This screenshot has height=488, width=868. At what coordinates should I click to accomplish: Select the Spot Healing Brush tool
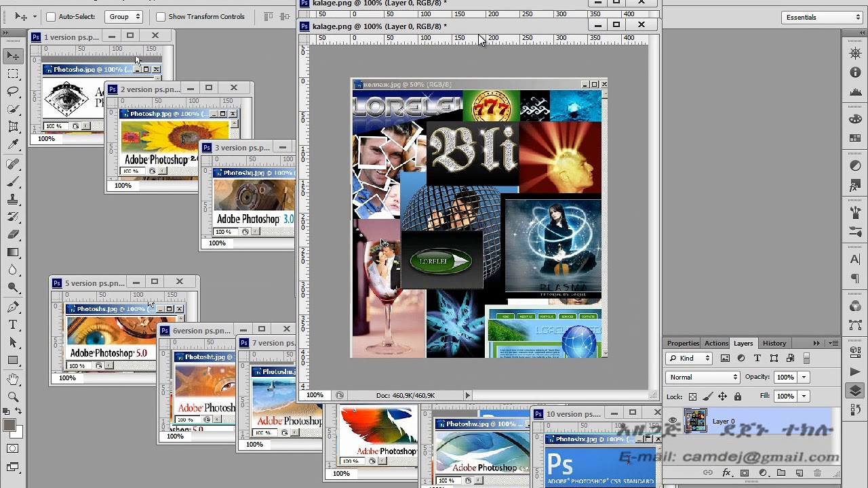13,164
